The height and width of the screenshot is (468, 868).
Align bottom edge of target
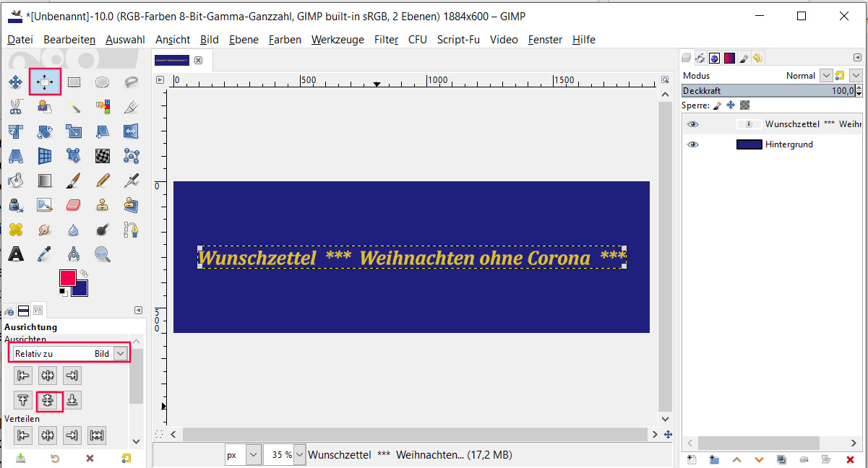click(72, 400)
